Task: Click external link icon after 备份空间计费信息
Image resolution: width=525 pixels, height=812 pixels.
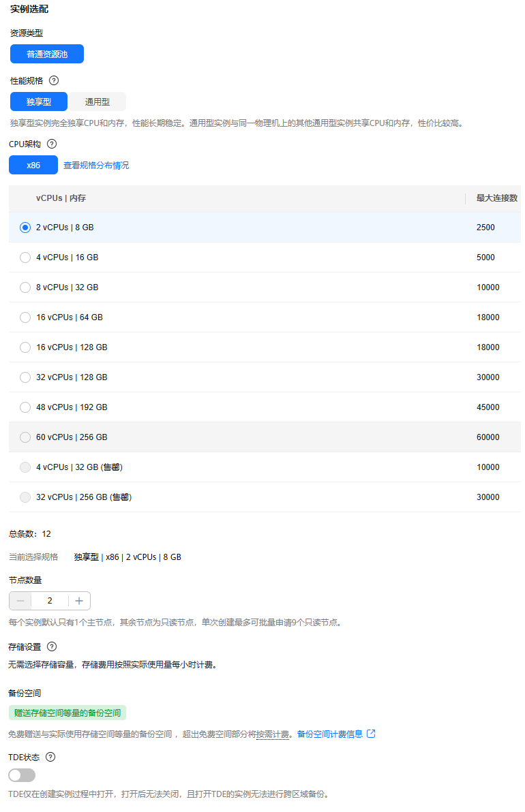Action: pyautogui.click(x=371, y=734)
